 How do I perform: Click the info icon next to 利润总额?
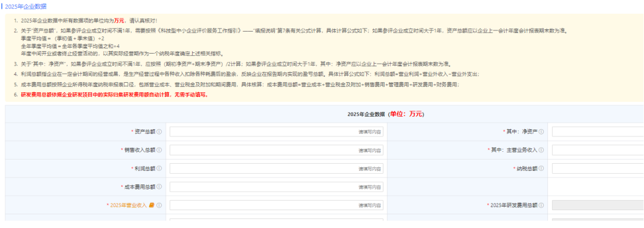[159, 168]
